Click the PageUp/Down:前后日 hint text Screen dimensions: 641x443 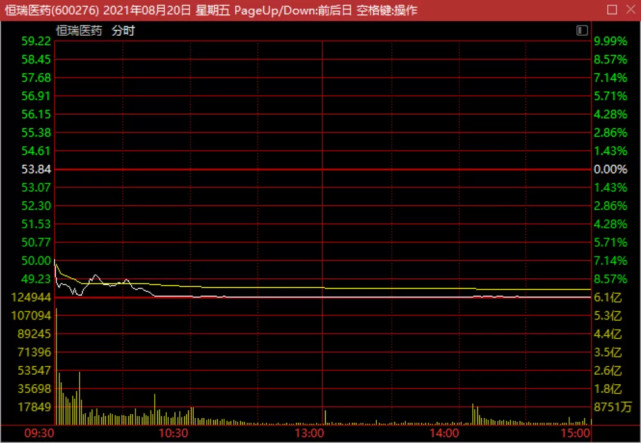coord(293,10)
